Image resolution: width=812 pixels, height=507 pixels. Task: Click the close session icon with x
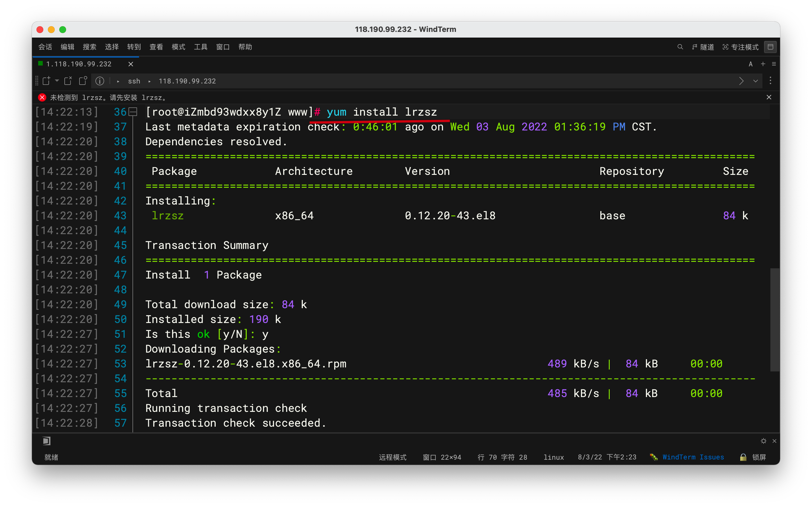click(68, 81)
